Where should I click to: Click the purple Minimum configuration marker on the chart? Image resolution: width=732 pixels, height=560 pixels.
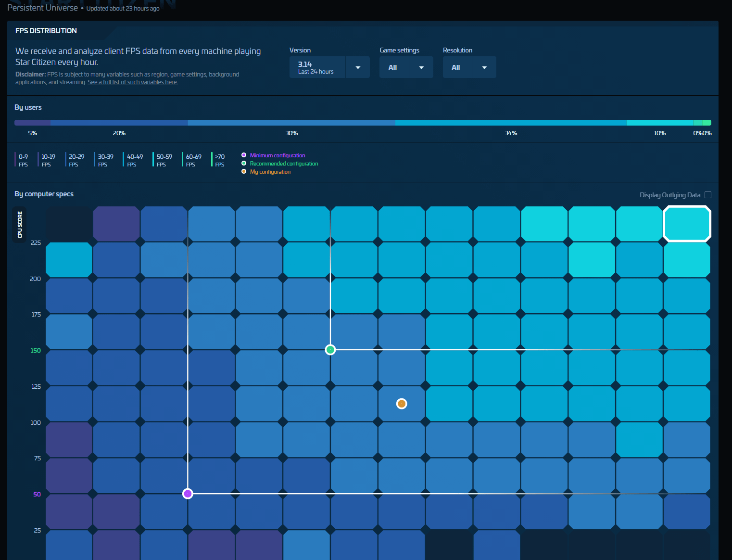[188, 494]
